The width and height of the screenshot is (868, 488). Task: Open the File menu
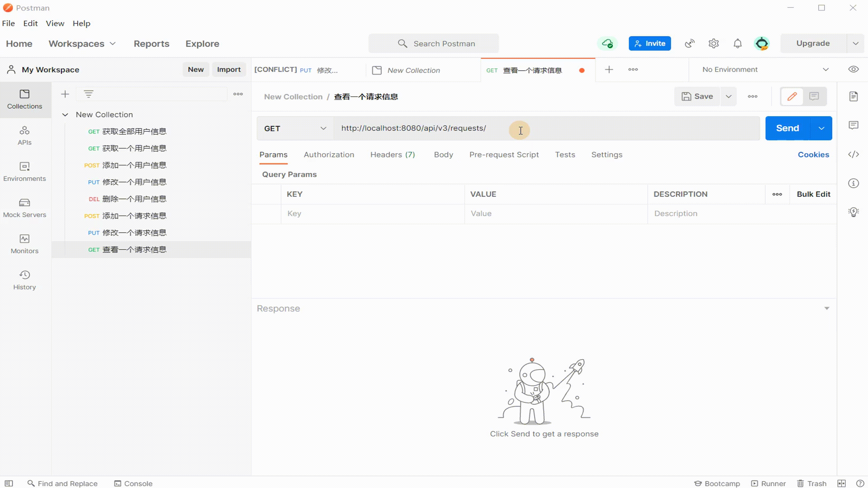8,23
